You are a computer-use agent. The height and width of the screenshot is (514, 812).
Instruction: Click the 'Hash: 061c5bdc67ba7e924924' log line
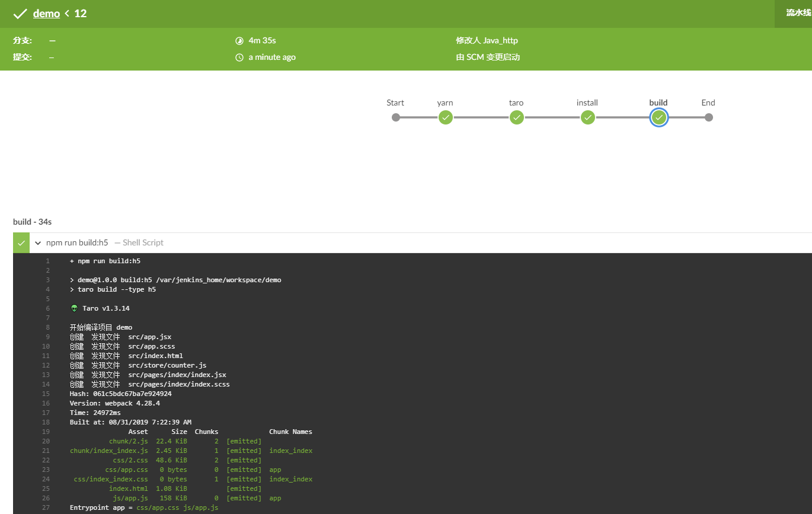click(x=120, y=394)
